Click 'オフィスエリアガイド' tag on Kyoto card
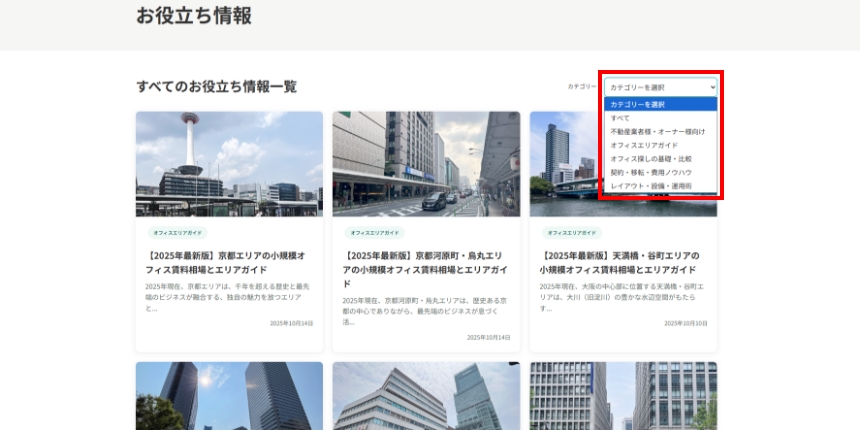The width and height of the screenshot is (860, 431). [177, 232]
